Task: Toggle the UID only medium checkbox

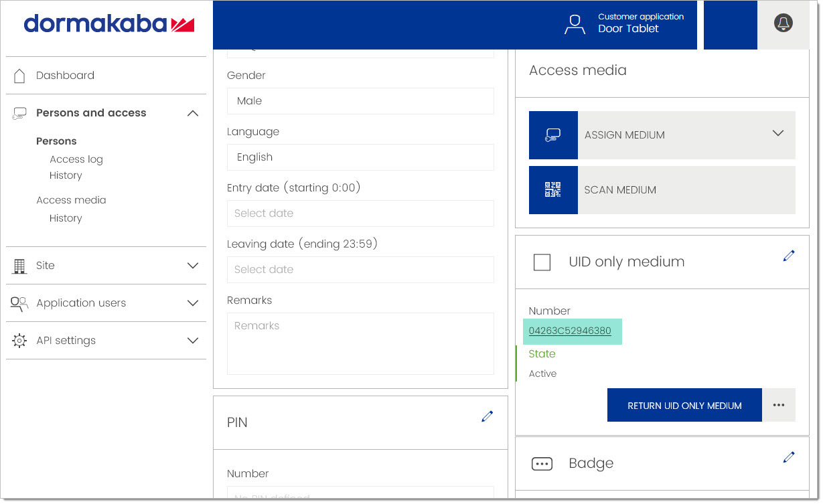Action: 542,262
